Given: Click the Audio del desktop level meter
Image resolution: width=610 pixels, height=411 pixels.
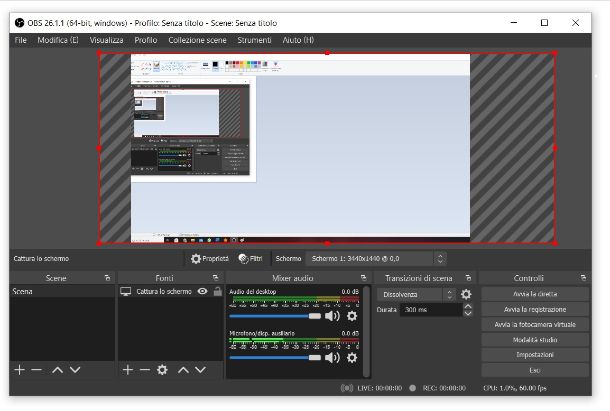Looking at the screenshot, I should click(294, 300).
